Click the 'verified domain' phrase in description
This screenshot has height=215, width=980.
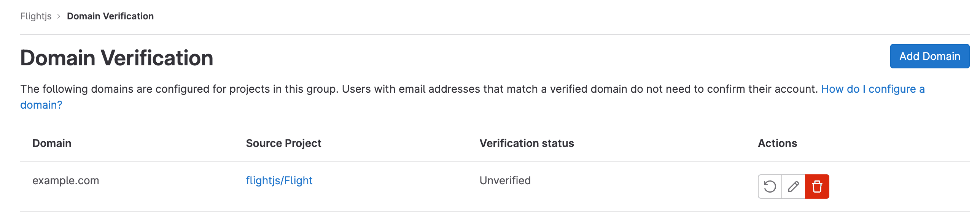tap(589, 89)
